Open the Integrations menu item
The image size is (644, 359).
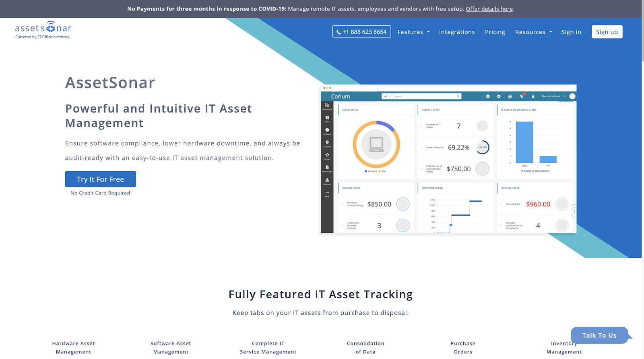tap(457, 32)
